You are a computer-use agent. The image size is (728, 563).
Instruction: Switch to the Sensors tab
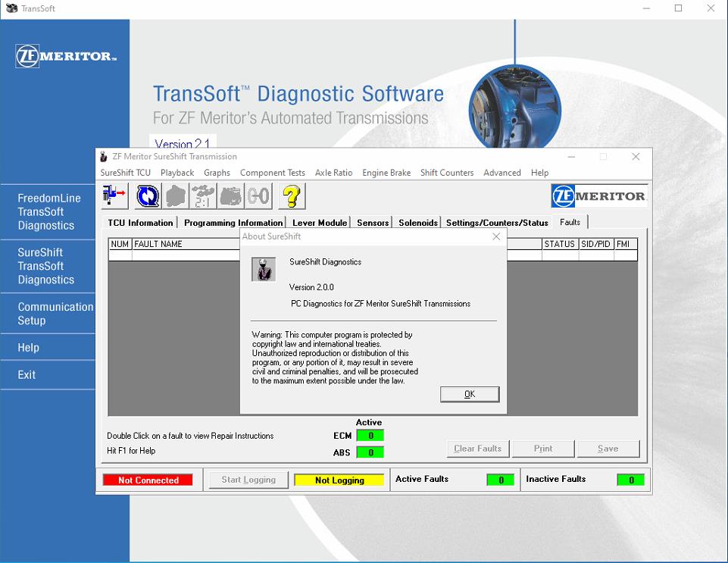372,222
